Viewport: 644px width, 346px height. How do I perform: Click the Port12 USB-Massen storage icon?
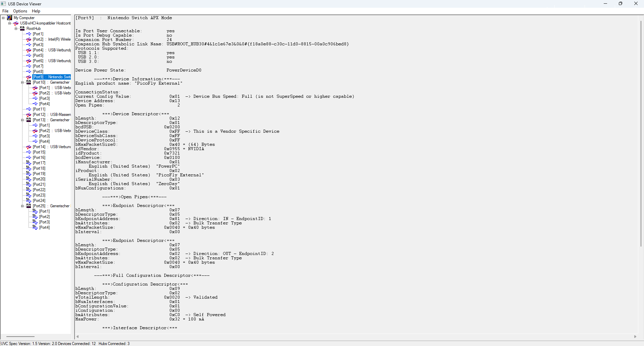click(29, 115)
